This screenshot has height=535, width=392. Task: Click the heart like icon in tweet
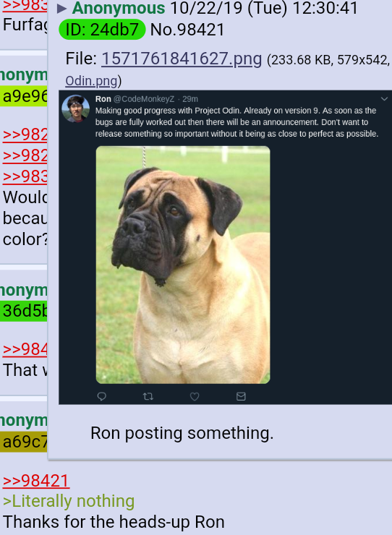[x=195, y=396]
